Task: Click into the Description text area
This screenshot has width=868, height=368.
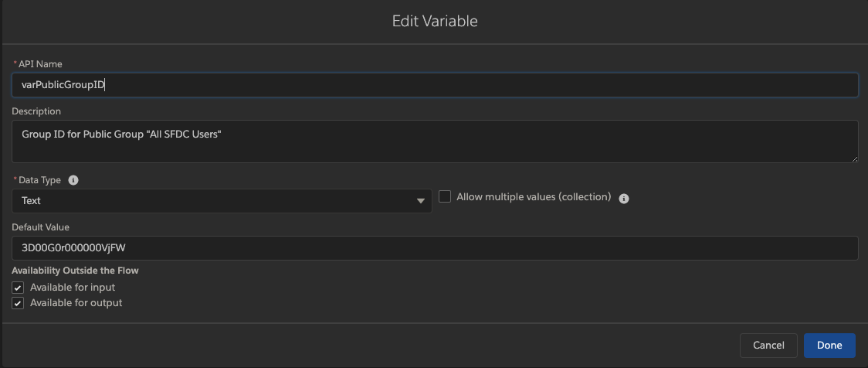Action: (x=434, y=141)
